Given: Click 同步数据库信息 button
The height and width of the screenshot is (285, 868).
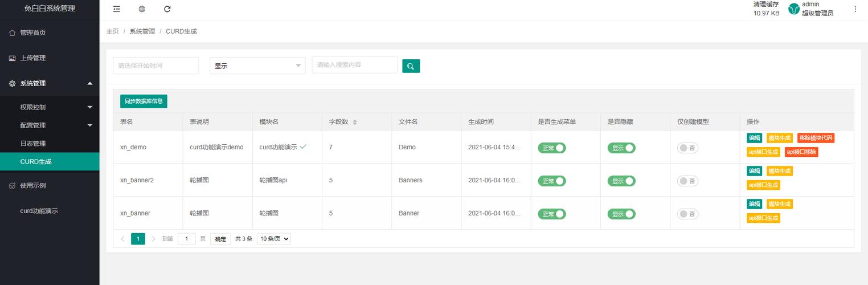Looking at the screenshot, I should coord(144,101).
